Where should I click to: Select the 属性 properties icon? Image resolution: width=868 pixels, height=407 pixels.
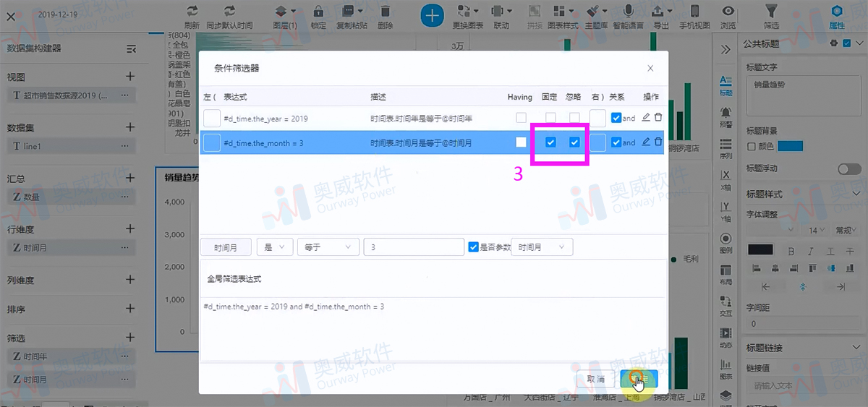point(837,12)
